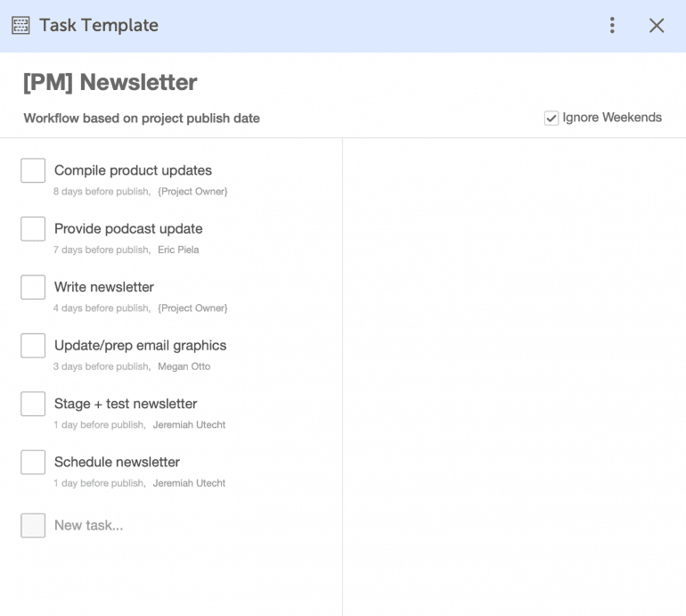
Task: Select the Compile product updates task name
Action: pyautogui.click(x=133, y=170)
